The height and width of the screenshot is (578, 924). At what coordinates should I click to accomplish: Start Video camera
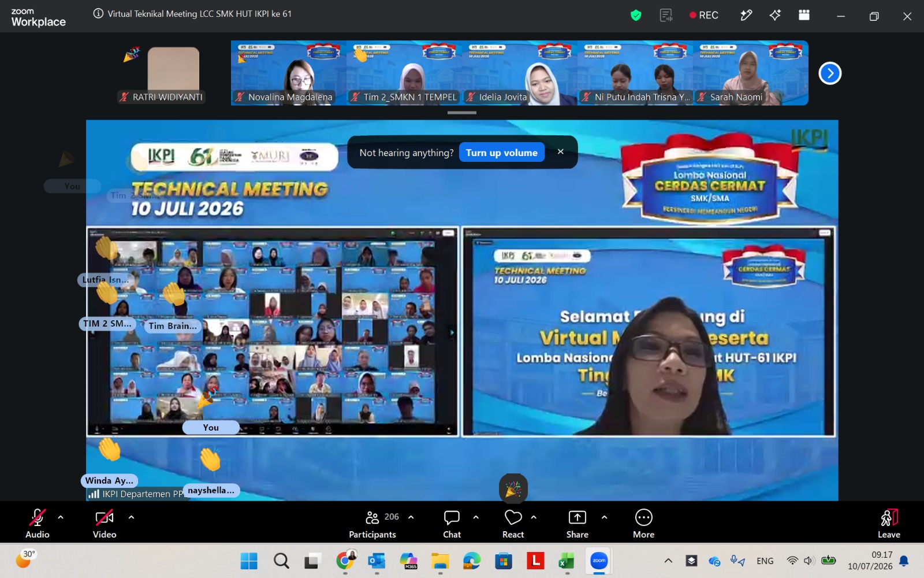(x=105, y=524)
